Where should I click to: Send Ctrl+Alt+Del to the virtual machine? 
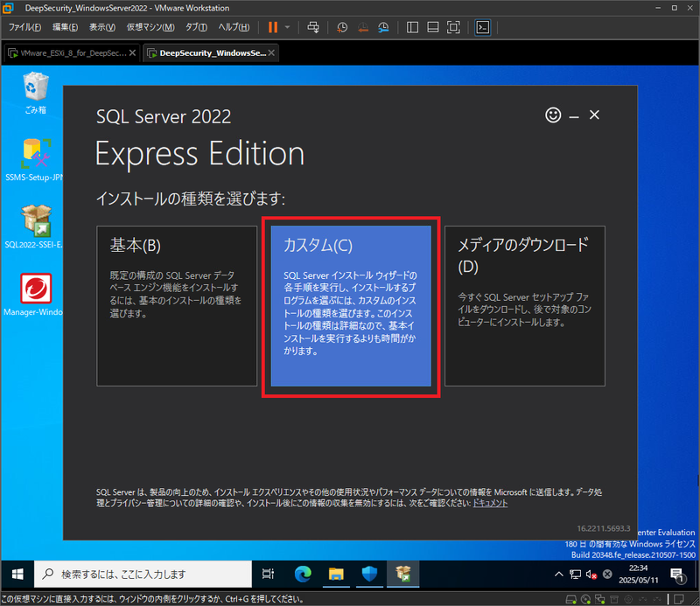click(x=313, y=27)
